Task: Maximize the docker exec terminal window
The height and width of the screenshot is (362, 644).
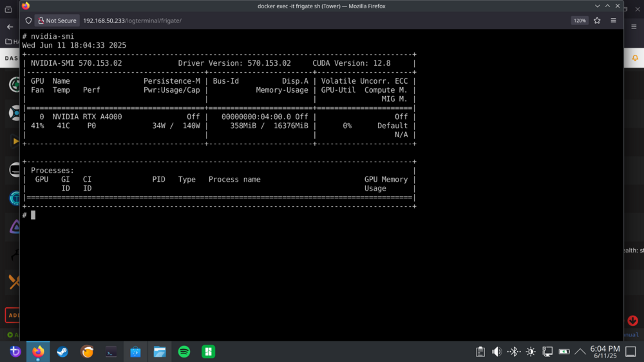Action: [x=607, y=6]
